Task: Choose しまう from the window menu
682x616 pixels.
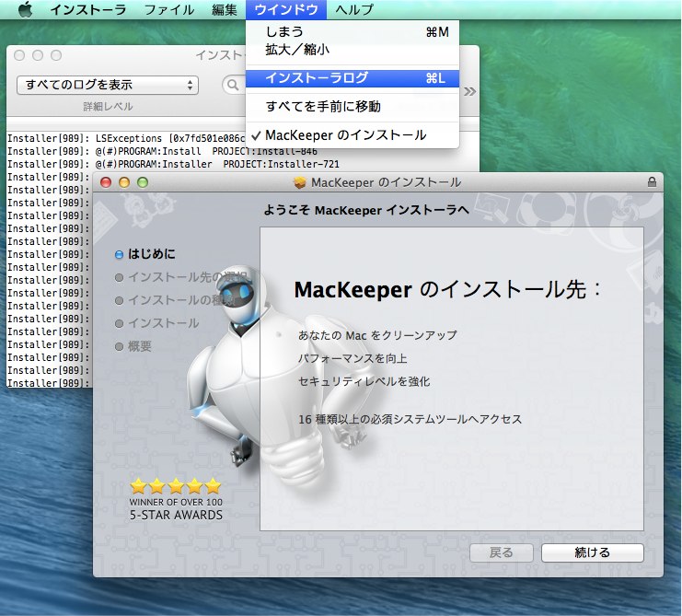Action: (x=353, y=31)
